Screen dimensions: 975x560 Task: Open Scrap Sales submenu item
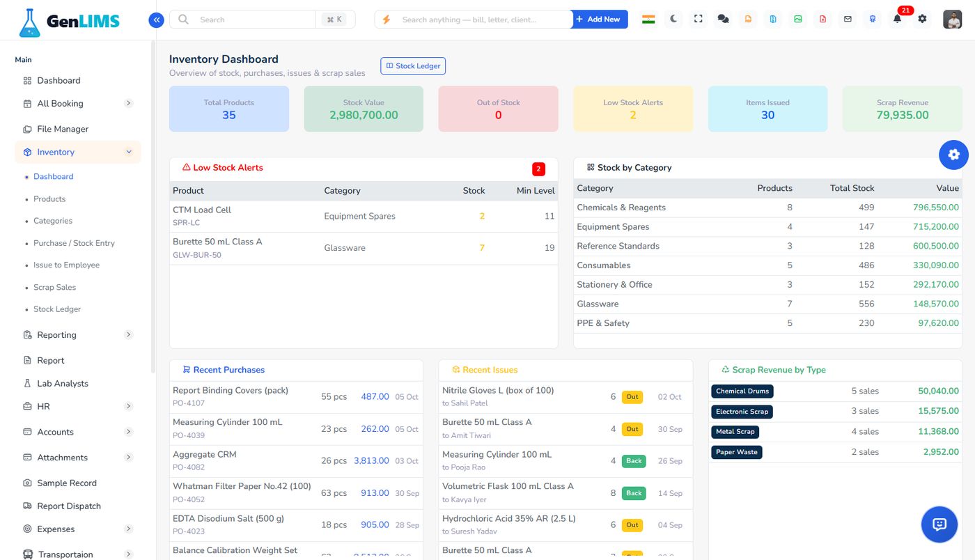54,288
